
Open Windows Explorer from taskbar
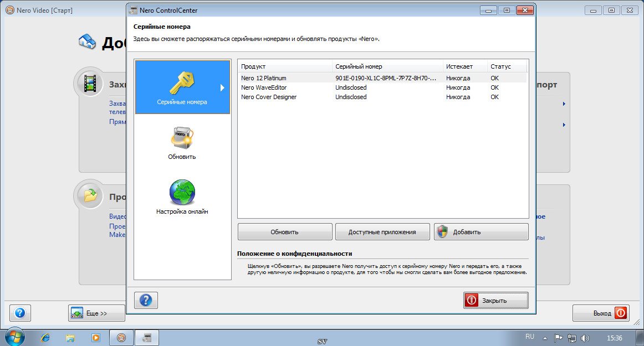[70, 338]
